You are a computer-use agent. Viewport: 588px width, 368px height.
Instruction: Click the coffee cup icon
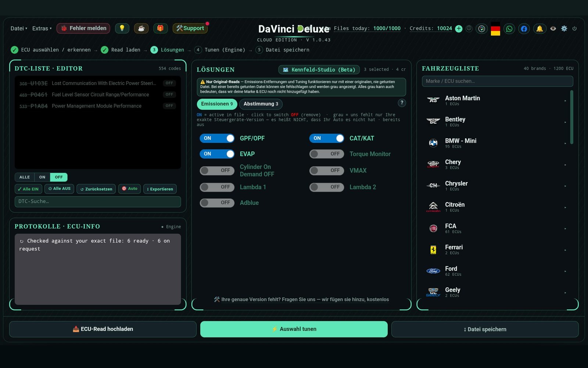pos(141,28)
